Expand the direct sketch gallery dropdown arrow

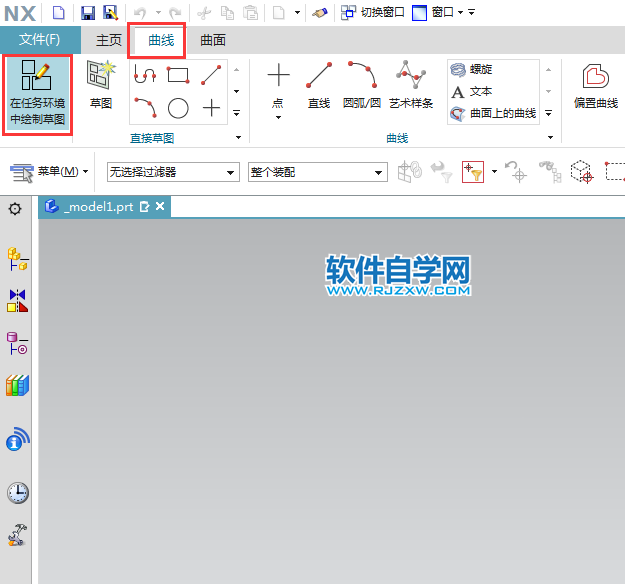pyautogui.click(x=236, y=91)
